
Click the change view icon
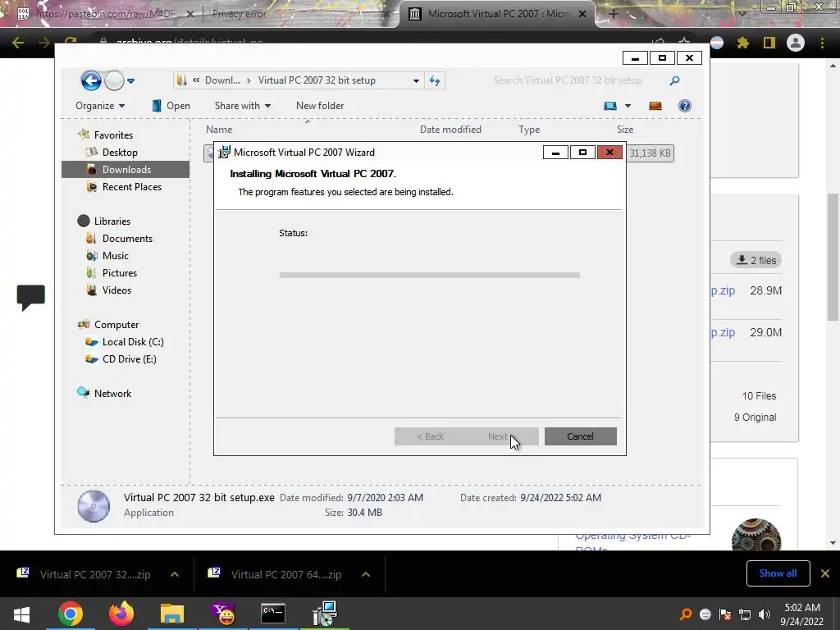pyautogui.click(x=610, y=106)
